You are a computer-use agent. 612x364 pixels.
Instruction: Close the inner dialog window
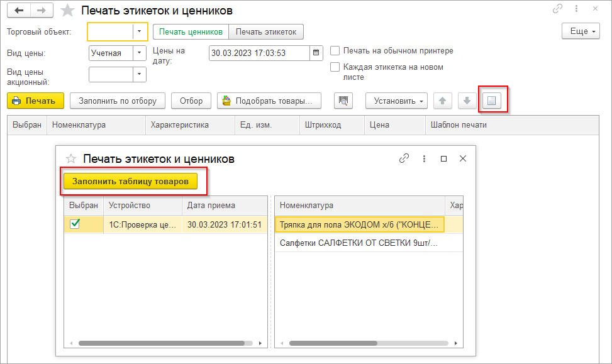(463, 158)
